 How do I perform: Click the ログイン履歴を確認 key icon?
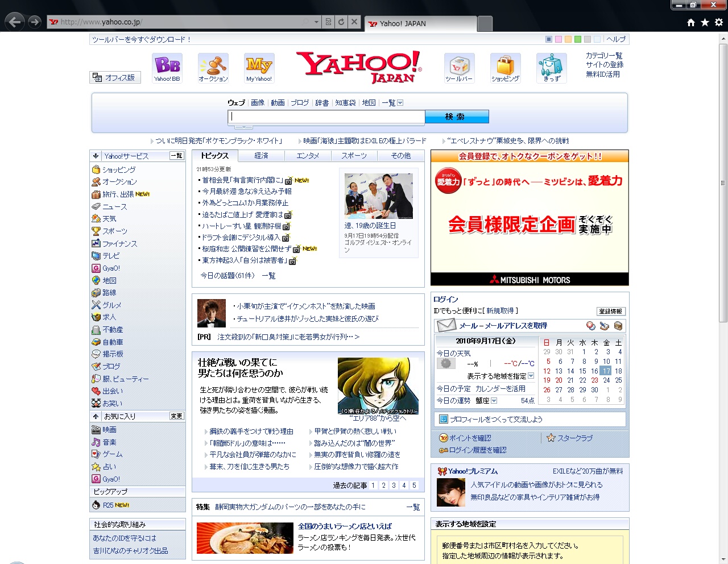[444, 450]
